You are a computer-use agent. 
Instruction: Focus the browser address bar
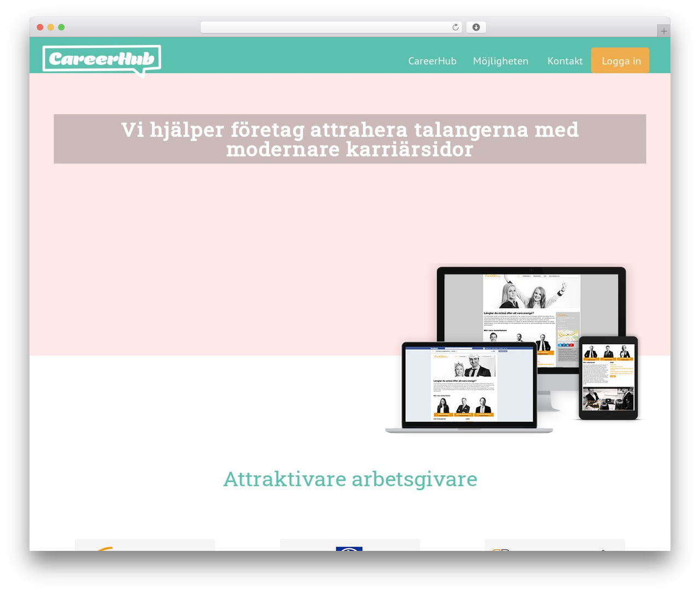click(331, 27)
